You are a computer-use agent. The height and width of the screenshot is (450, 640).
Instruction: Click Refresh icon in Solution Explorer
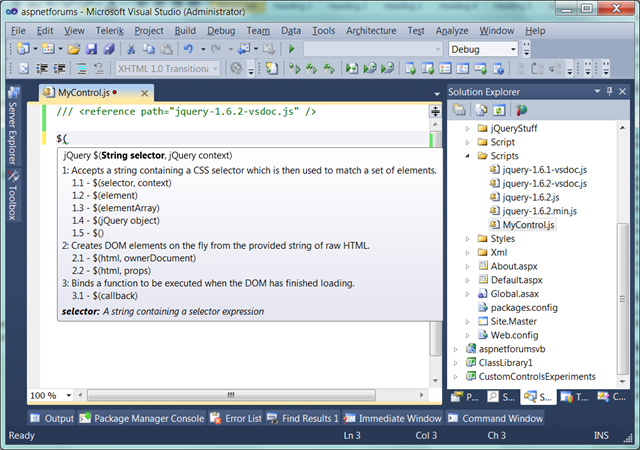pyautogui.click(x=499, y=110)
